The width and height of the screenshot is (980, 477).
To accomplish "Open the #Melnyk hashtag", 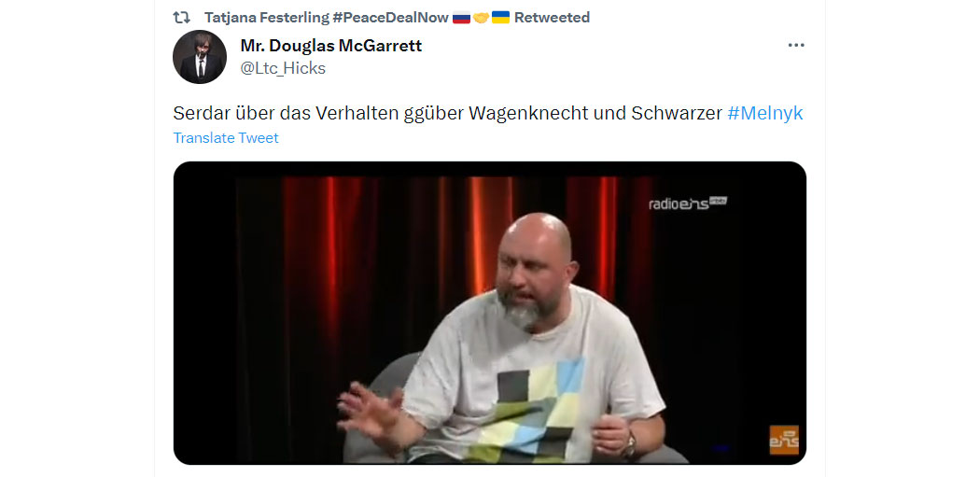I will pos(765,113).
